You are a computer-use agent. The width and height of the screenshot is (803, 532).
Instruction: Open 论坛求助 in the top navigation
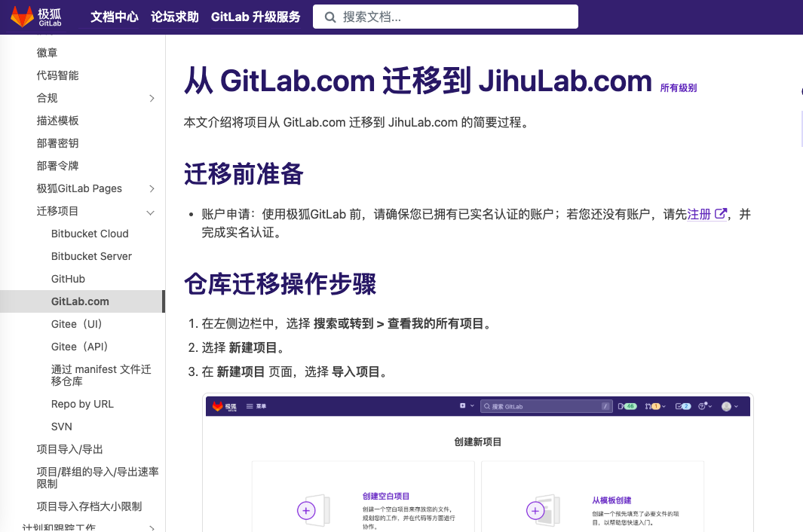coord(175,17)
